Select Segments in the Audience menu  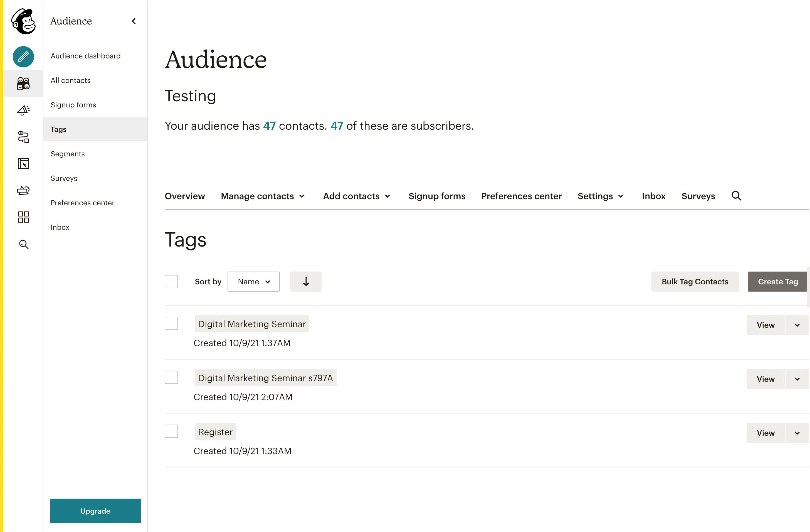(67, 154)
